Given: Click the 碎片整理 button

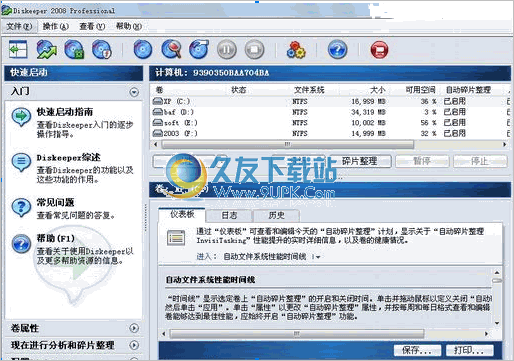Looking at the screenshot, I should click(359, 161).
